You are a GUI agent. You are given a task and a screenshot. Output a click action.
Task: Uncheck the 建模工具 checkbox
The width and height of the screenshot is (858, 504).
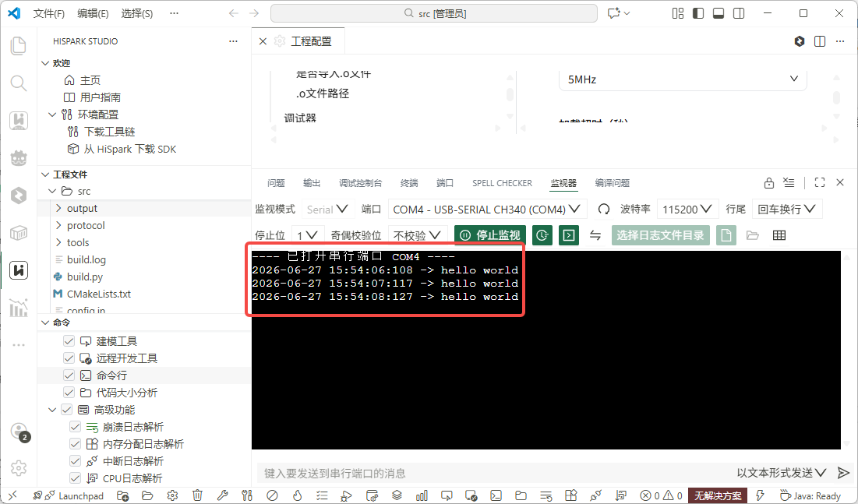tap(69, 341)
